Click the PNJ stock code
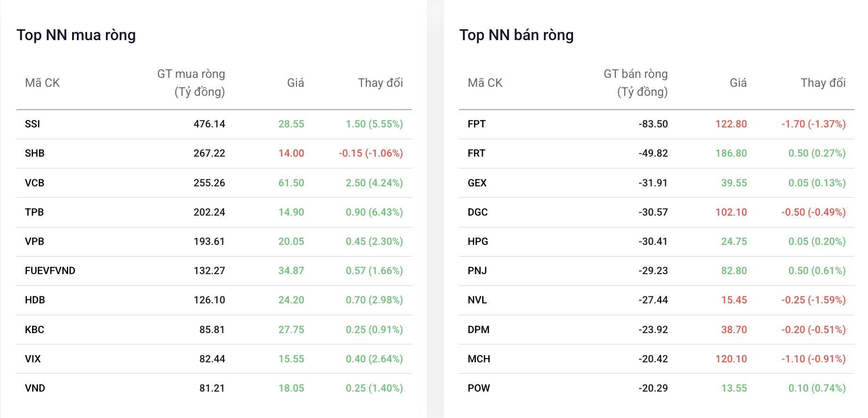868x418 pixels. (x=477, y=271)
